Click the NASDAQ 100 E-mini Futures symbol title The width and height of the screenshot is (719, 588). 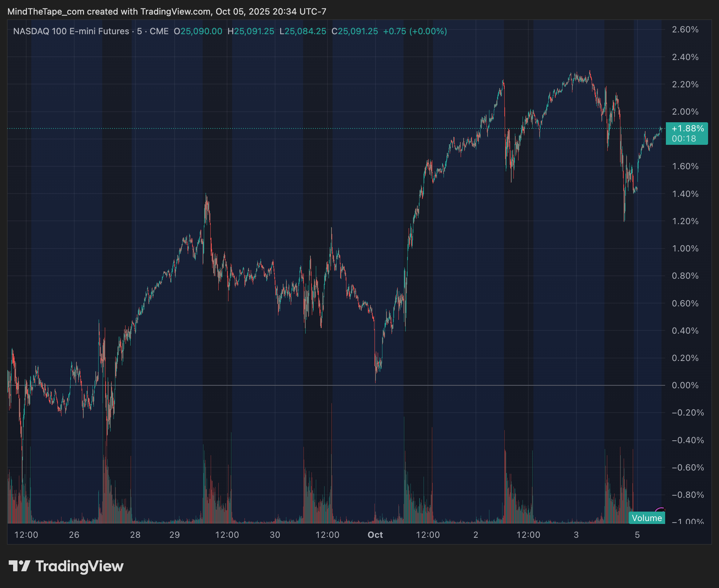click(x=71, y=31)
